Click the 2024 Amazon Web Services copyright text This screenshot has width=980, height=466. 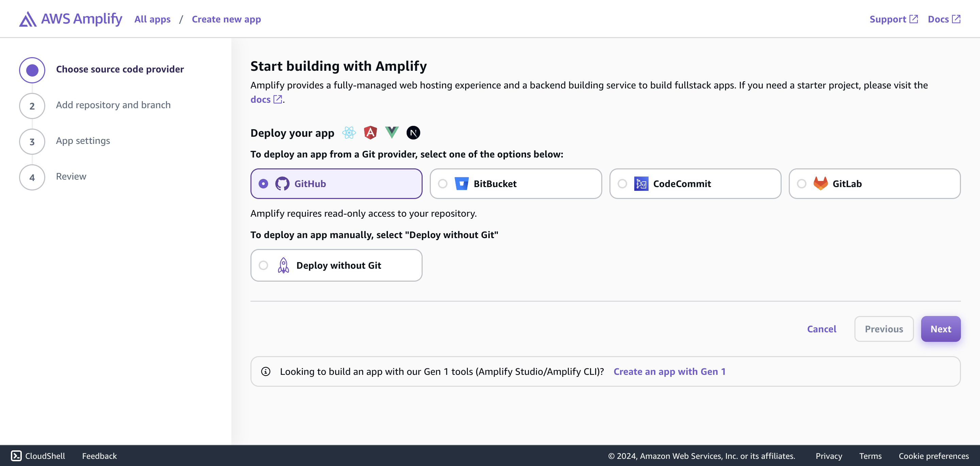[702, 456]
